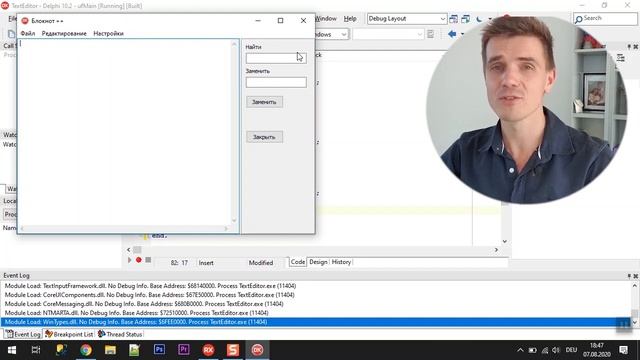Click the right side panel settings icon

[x=620, y=58]
